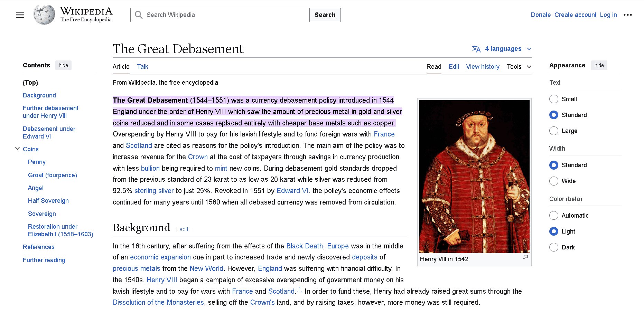Follow the New World link
This screenshot has height=313, width=644.
click(206, 268)
